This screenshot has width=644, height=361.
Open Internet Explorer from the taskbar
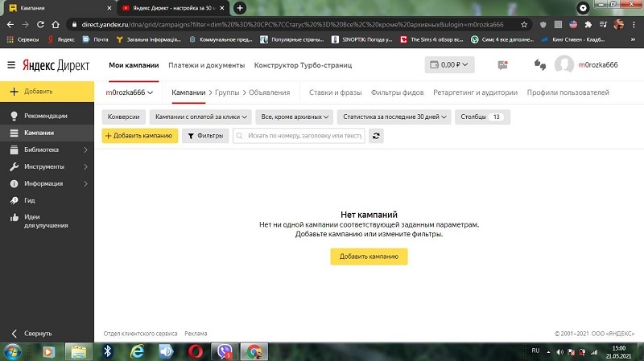[137, 351]
